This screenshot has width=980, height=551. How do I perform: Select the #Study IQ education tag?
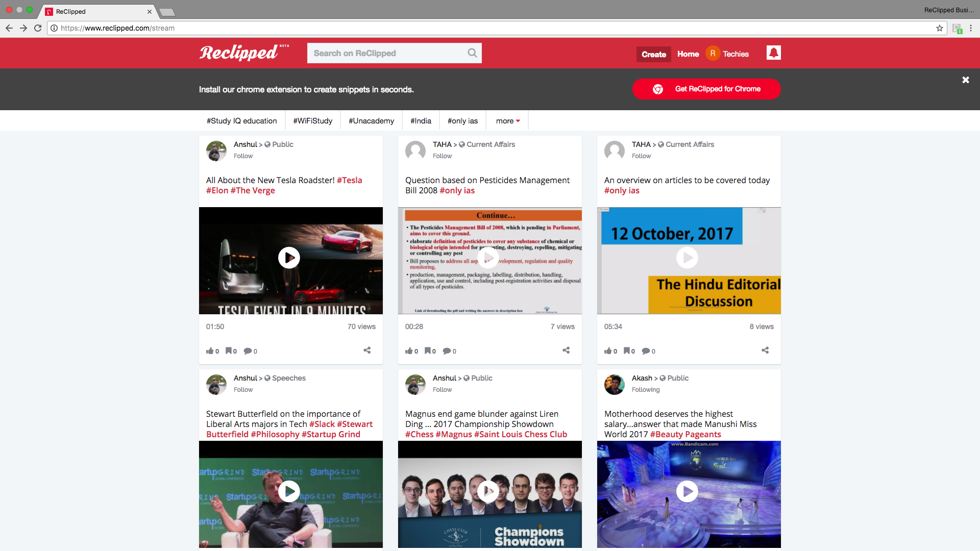[241, 121]
